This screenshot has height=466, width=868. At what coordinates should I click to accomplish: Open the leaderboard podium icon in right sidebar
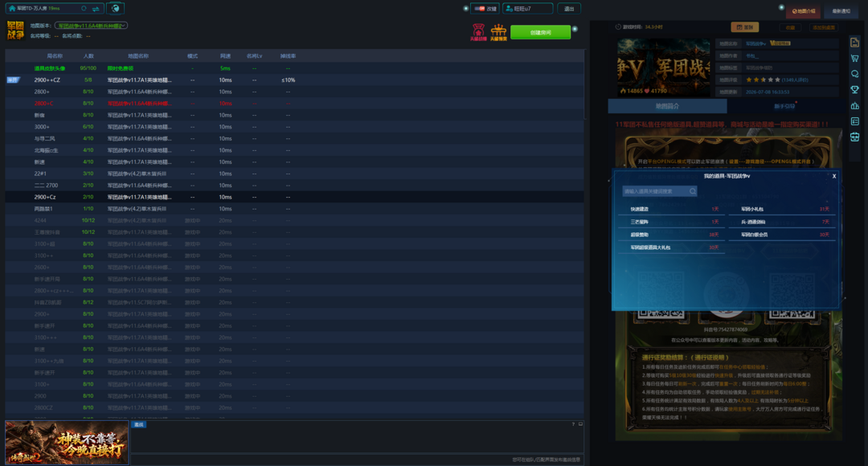854,105
